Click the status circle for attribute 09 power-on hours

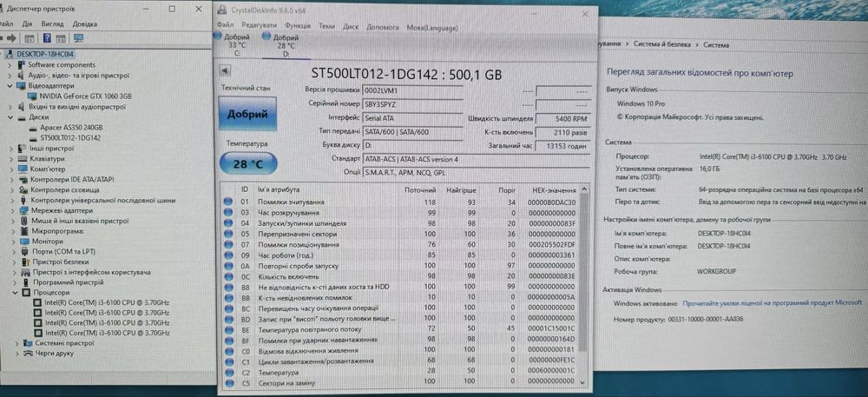pos(228,255)
